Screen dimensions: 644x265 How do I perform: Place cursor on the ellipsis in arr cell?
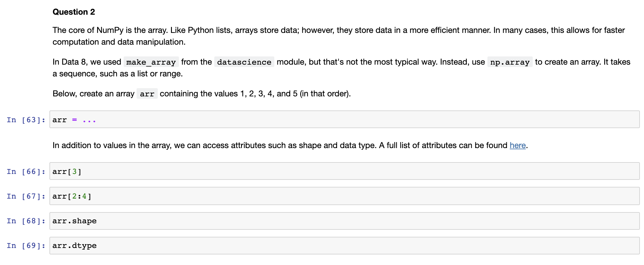click(89, 120)
